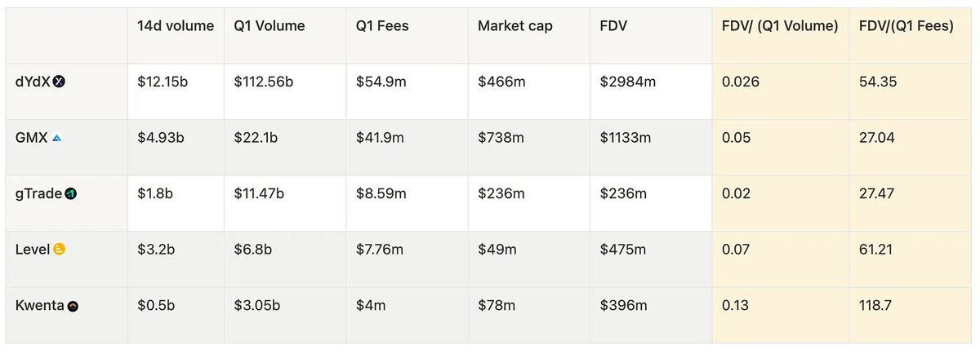Select the gTrade $8.59m fees cell
Image resolution: width=980 pixels, height=354 pixels.
click(x=380, y=194)
